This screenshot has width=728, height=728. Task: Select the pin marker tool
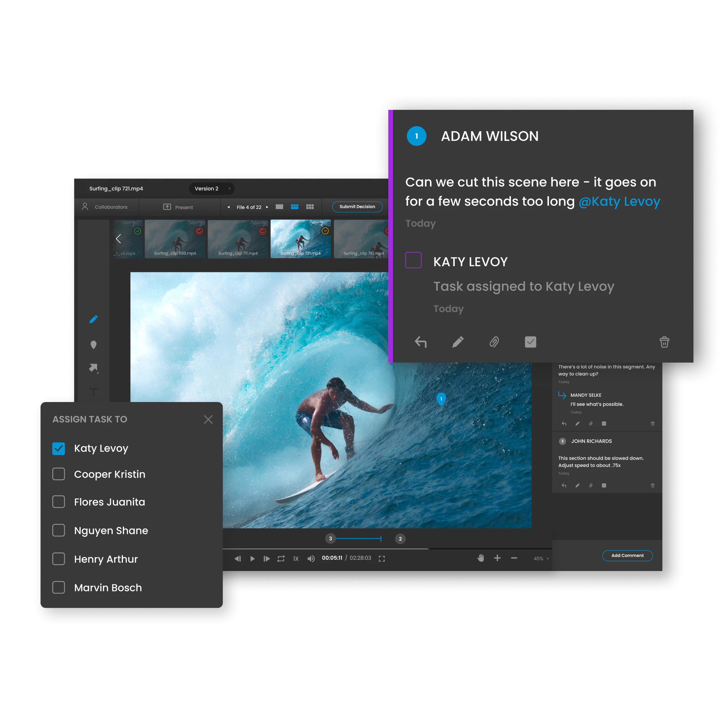(93, 344)
